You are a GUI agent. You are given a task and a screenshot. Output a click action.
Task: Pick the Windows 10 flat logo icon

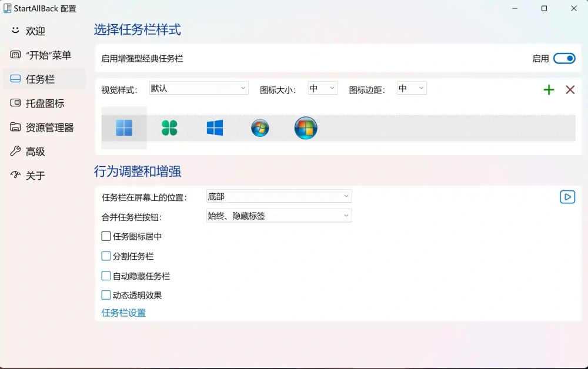[215, 128]
